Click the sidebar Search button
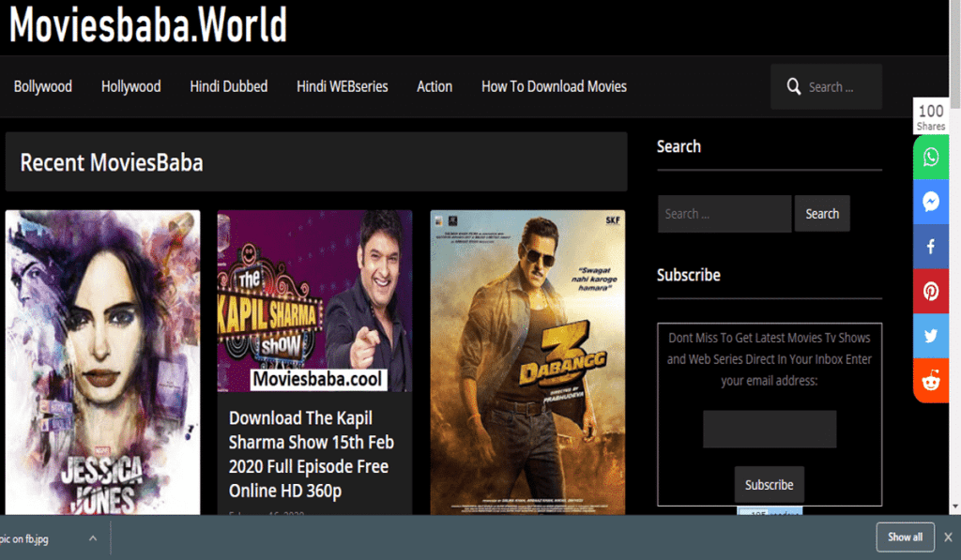Screen dimensions: 961x560 (x=822, y=214)
